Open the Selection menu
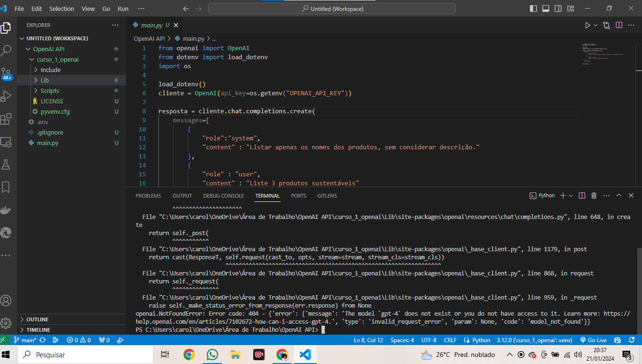Image resolution: width=642 pixels, height=364 pixels. 62,9
